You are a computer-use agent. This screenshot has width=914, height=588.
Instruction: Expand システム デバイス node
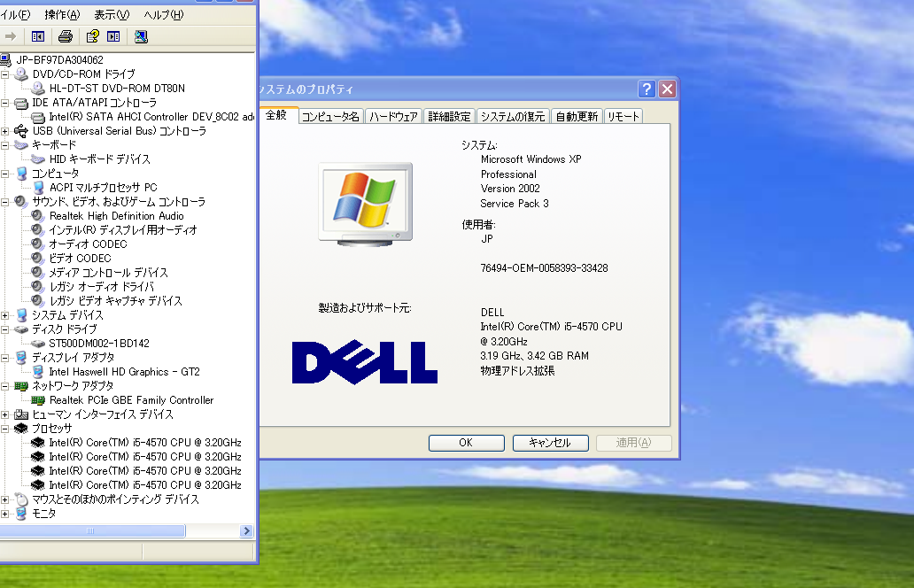point(4,315)
